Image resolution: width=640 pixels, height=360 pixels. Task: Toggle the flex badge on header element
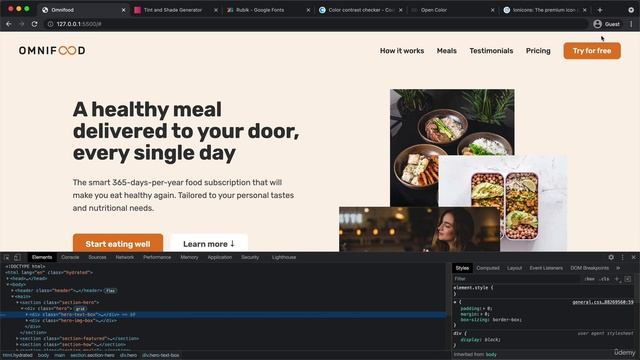(110, 291)
